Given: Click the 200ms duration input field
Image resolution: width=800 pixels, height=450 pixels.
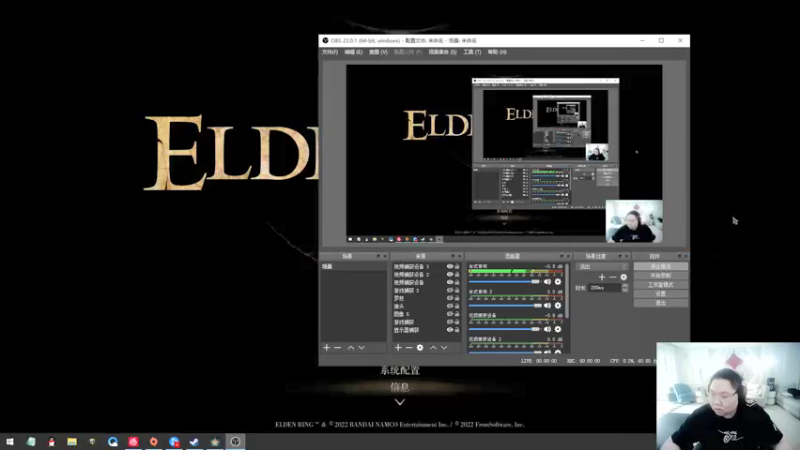Looking at the screenshot, I should pyautogui.click(x=606, y=288).
